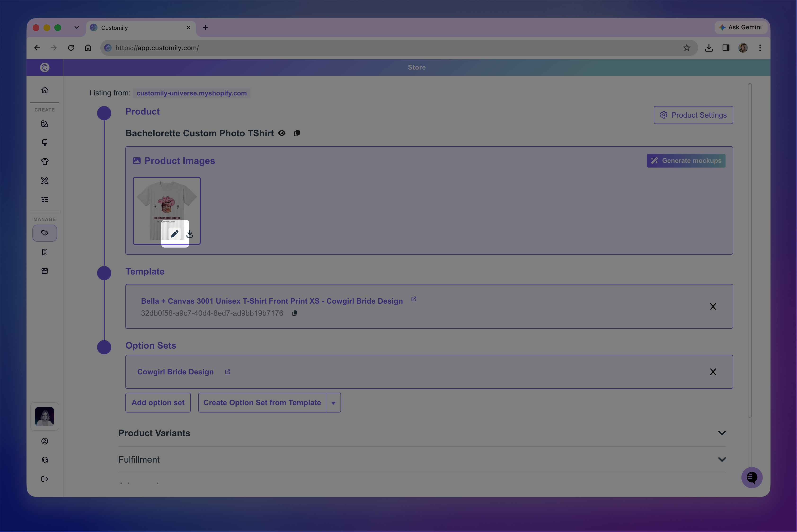Screen dimensions: 797x532
Task: Open Cowgirl Bride Design external link icon
Action: (228, 372)
